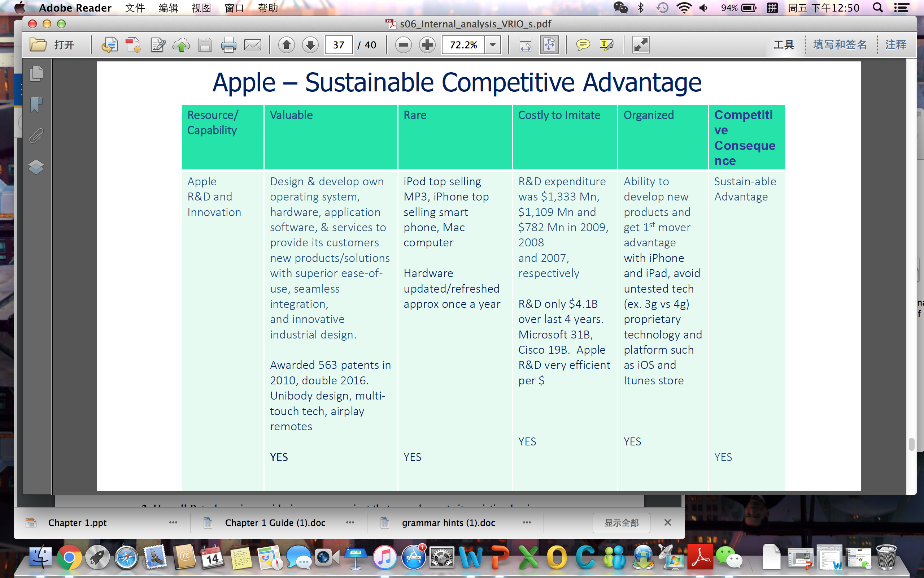The image size is (924, 578).
Task: Click the Spotlight search icon in menu bar
Action: [878, 8]
